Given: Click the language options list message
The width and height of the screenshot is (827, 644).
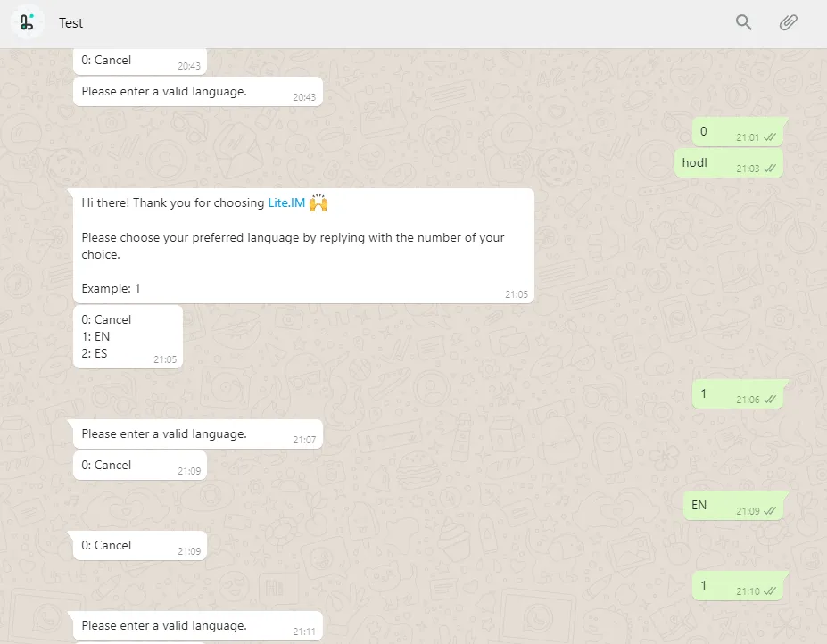Looking at the screenshot, I should tap(128, 336).
